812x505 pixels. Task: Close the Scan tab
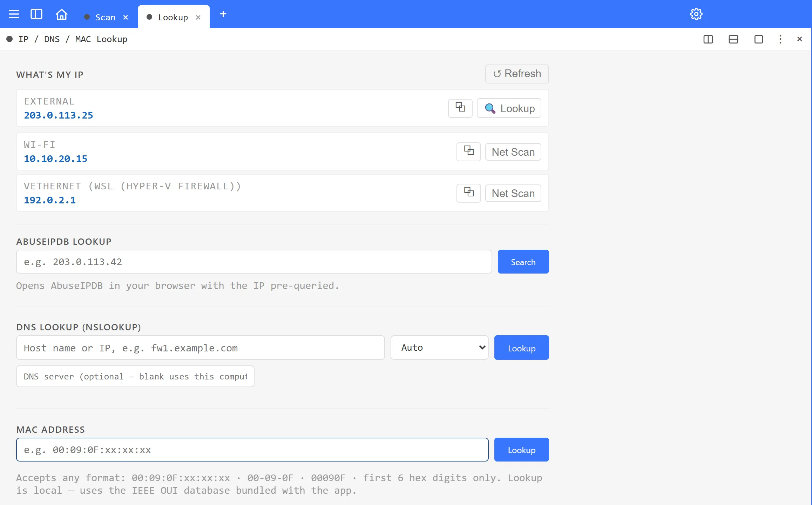pos(126,17)
